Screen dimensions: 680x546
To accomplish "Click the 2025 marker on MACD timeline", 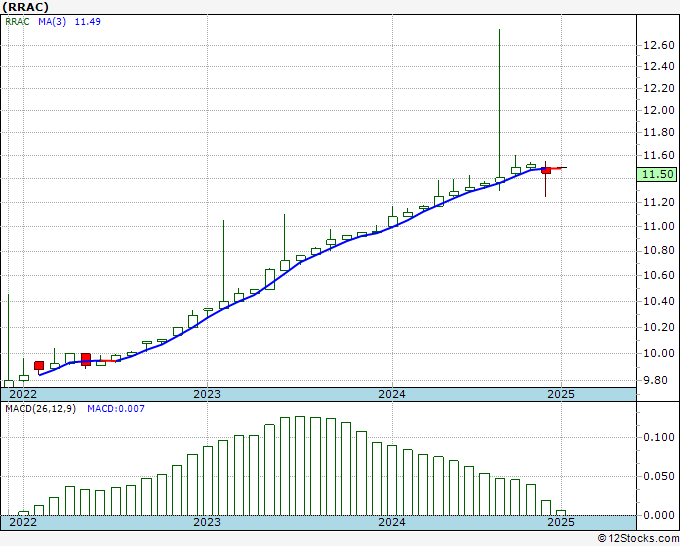I will [561, 522].
